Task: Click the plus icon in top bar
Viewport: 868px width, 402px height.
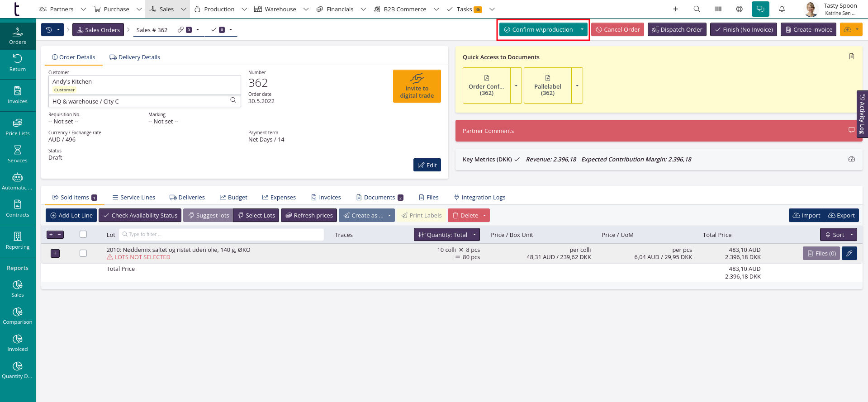Action: coord(675,9)
